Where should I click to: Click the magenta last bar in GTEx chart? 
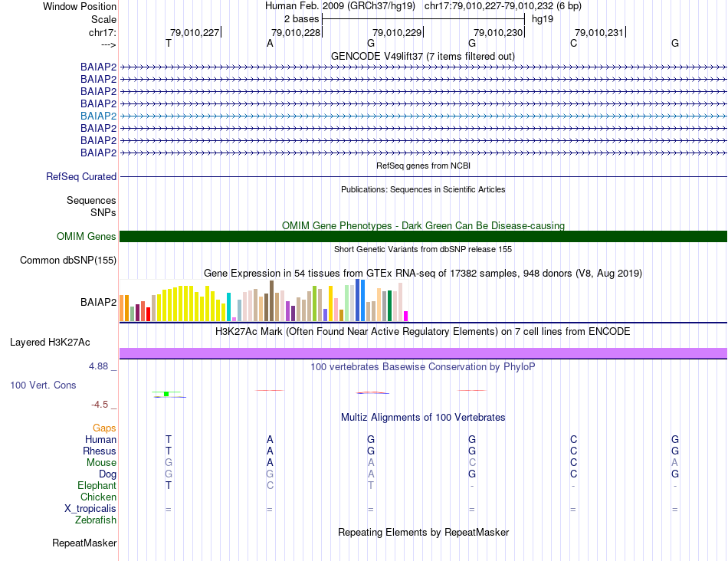coord(406,317)
